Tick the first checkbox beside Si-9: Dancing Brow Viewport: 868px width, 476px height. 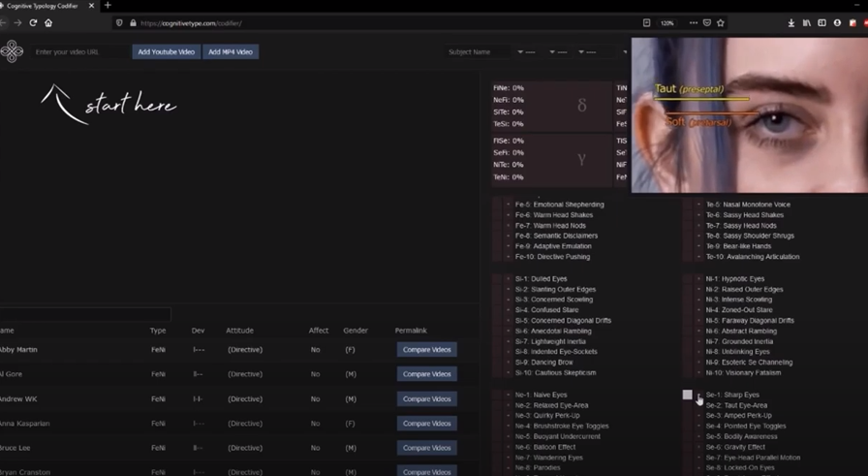point(497,362)
